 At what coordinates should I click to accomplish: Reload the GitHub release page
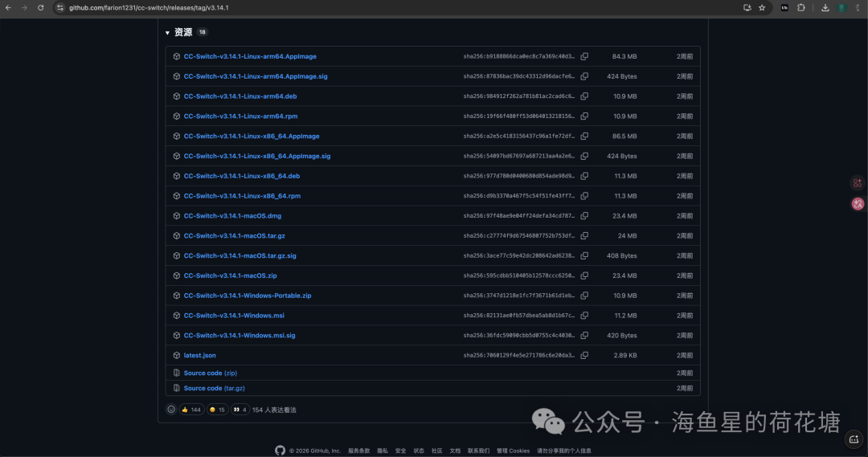pyautogui.click(x=40, y=8)
